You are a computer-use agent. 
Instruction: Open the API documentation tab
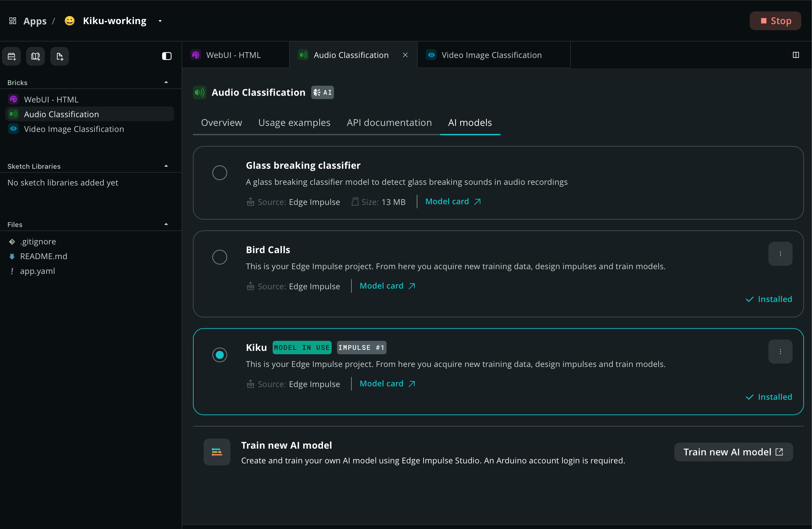coord(389,123)
